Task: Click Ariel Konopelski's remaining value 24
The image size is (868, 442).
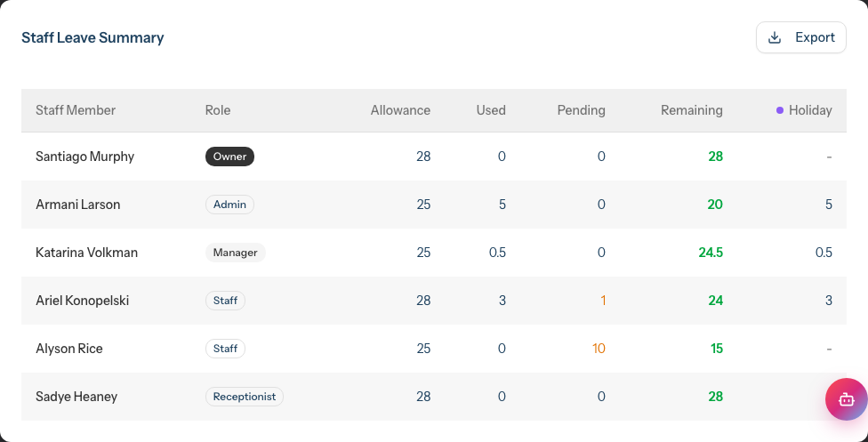Action: [715, 301]
